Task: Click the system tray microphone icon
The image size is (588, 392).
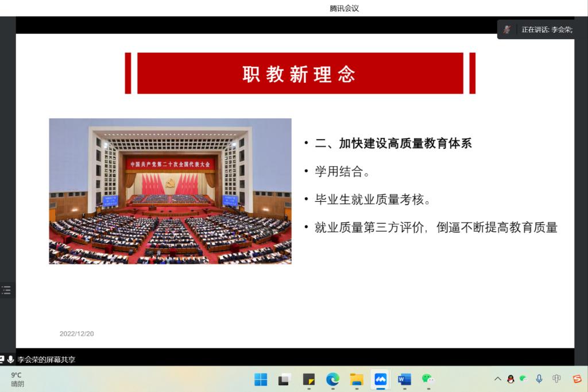Action: (539, 379)
